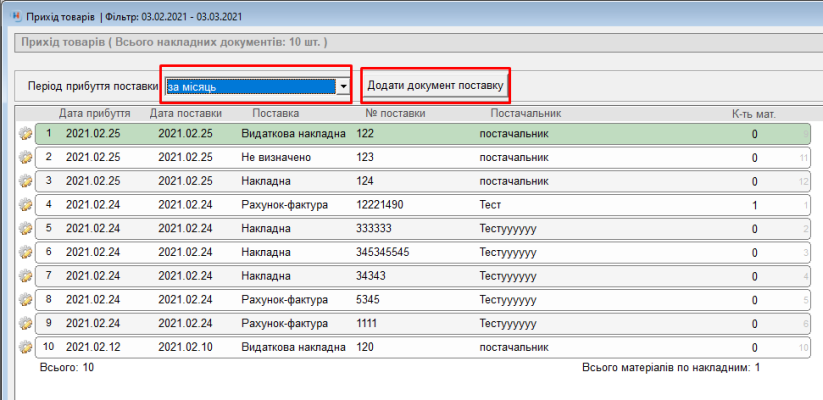The height and width of the screenshot is (400, 823).
Task: Click 'Додати документ поставку' button
Action: tap(435, 86)
